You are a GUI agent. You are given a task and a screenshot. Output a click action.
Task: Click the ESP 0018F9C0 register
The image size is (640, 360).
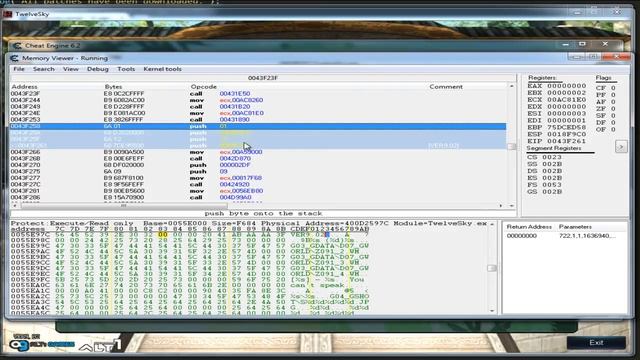click(556, 134)
